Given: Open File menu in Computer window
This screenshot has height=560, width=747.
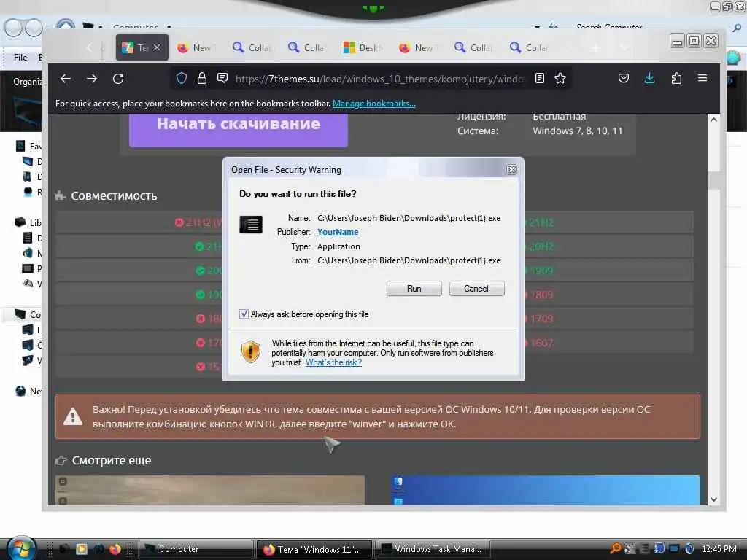Looking at the screenshot, I should click(x=20, y=57).
